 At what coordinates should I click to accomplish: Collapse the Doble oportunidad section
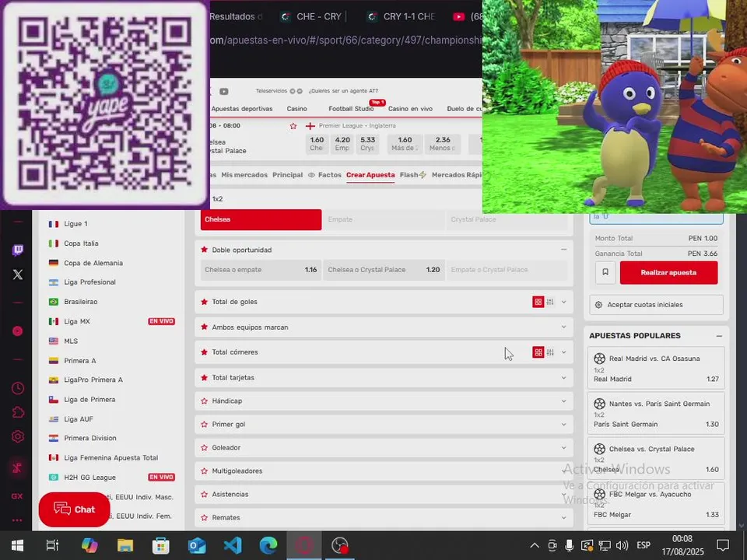pos(564,250)
